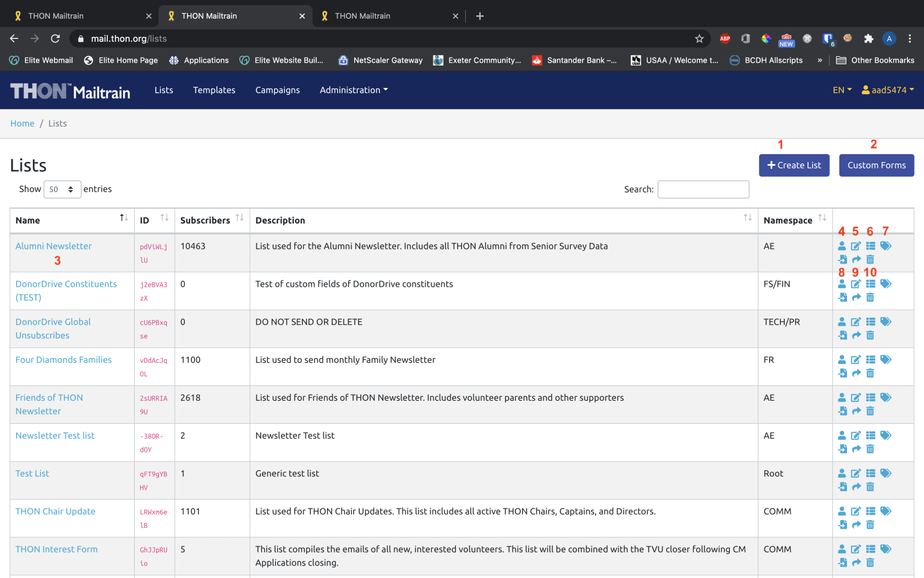924x578 pixels.
Task: Open the THON Chair Update list link
Action: point(56,511)
